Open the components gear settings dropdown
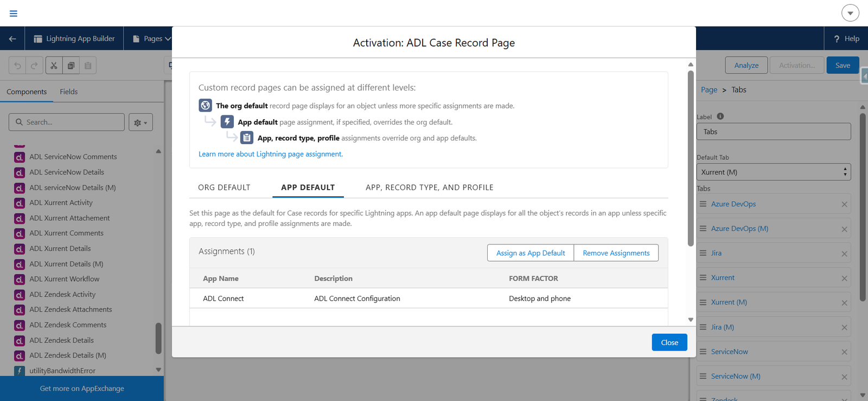This screenshot has height=401, width=868. click(x=141, y=122)
